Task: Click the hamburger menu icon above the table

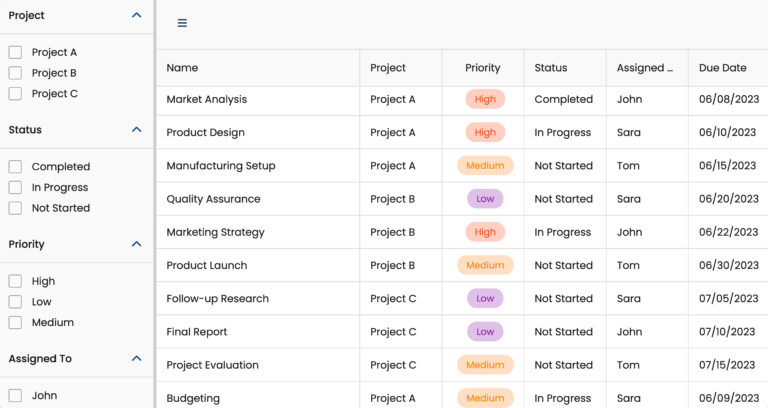Action: (182, 23)
